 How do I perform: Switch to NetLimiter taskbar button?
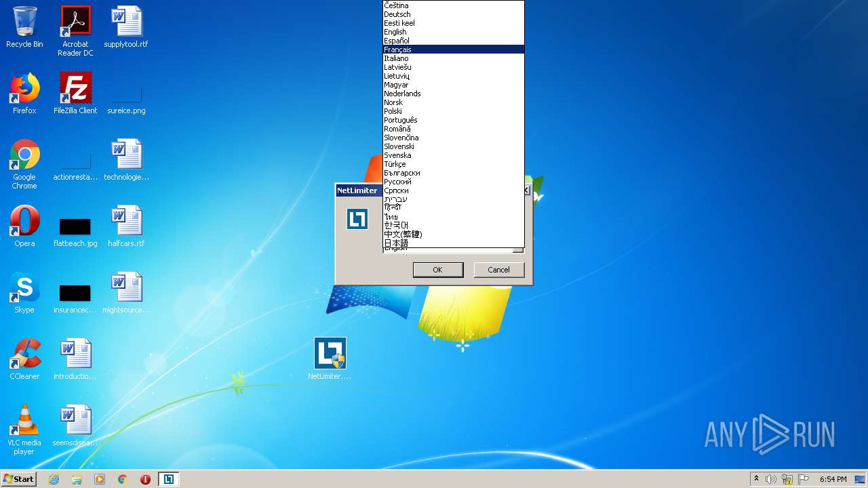point(169,479)
